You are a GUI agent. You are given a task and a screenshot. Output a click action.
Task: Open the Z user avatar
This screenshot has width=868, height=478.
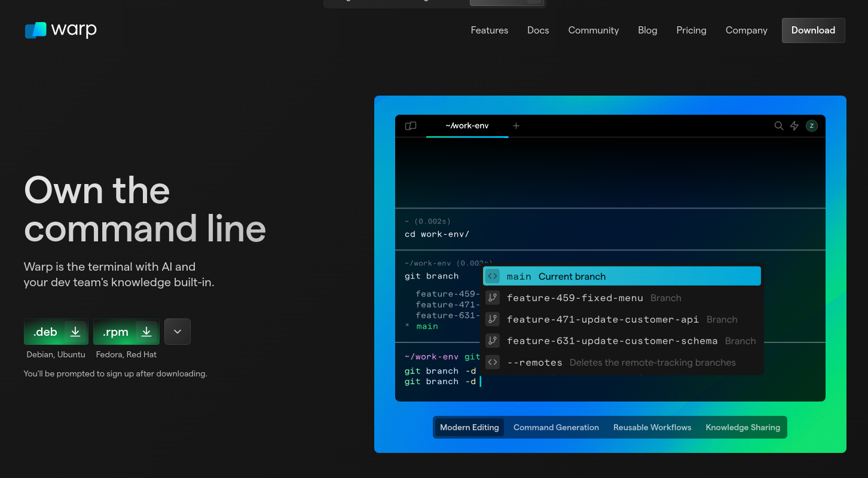pyautogui.click(x=811, y=125)
